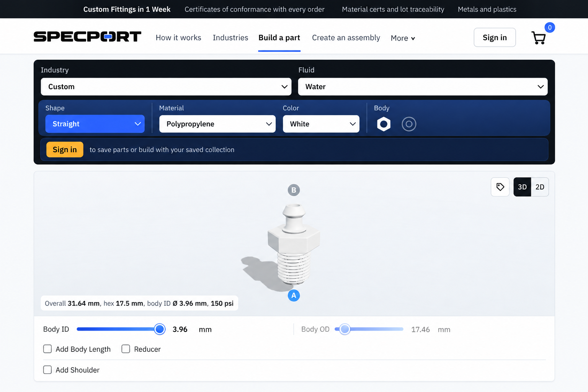The height and width of the screenshot is (392, 588).
Task: Open Create an assembly page
Action: click(x=346, y=38)
